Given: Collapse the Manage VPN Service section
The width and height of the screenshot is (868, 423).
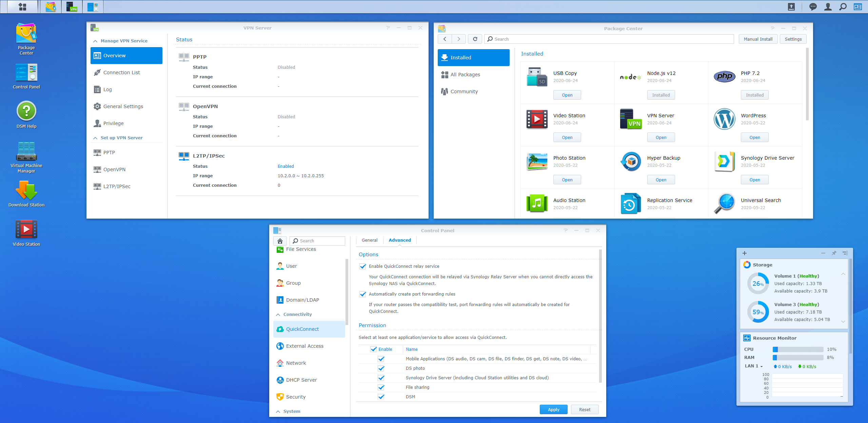Looking at the screenshot, I should point(95,41).
